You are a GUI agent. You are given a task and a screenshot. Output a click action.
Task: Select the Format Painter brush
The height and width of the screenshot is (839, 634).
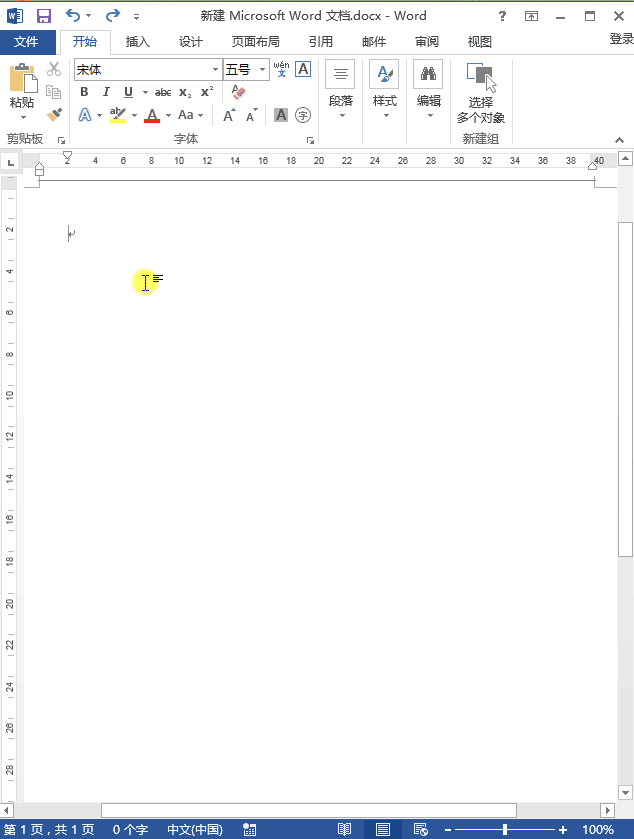point(54,115)
